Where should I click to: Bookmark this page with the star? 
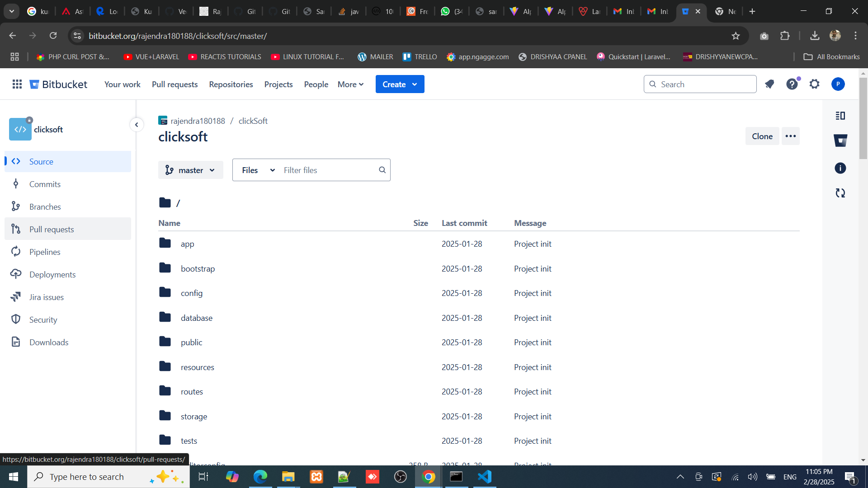click(x=736, y=36)
